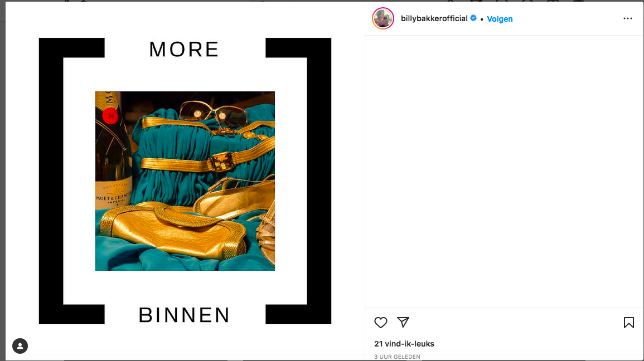View the 21 vind-ik-leuks list
Image resolution: width=644 pixels, height=361 pixels.
[x=404, y=344]
